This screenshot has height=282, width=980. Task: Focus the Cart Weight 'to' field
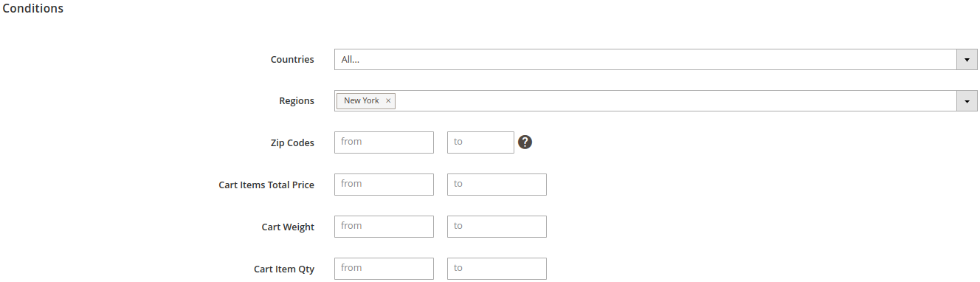point(497,227)
